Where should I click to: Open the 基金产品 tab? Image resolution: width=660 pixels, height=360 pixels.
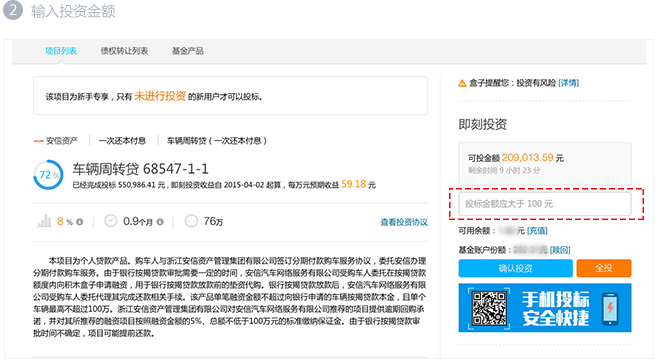point(188,51)
